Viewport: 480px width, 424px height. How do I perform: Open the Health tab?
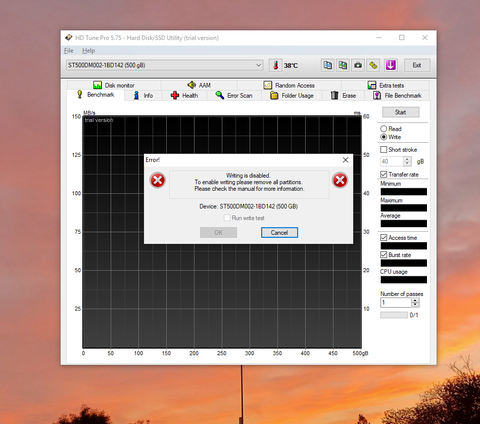point(184,96)
